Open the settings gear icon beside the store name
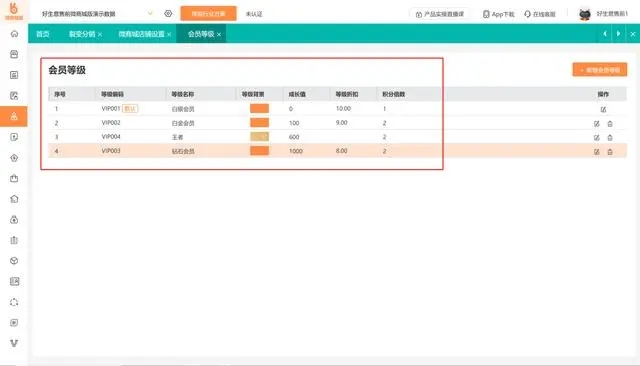640x366 pixels. [168, 13]
